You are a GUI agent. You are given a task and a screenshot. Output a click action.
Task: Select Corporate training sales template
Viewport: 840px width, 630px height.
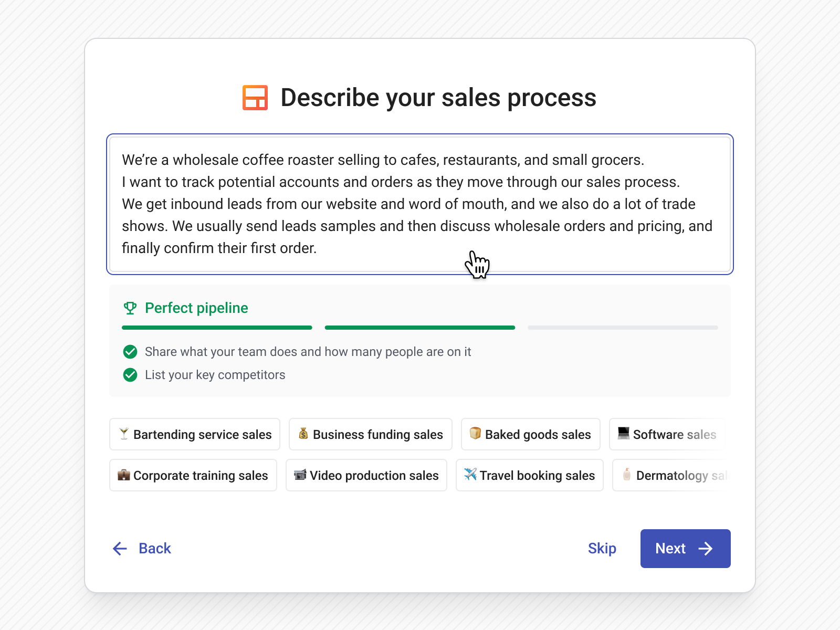(x=193, y=476)
